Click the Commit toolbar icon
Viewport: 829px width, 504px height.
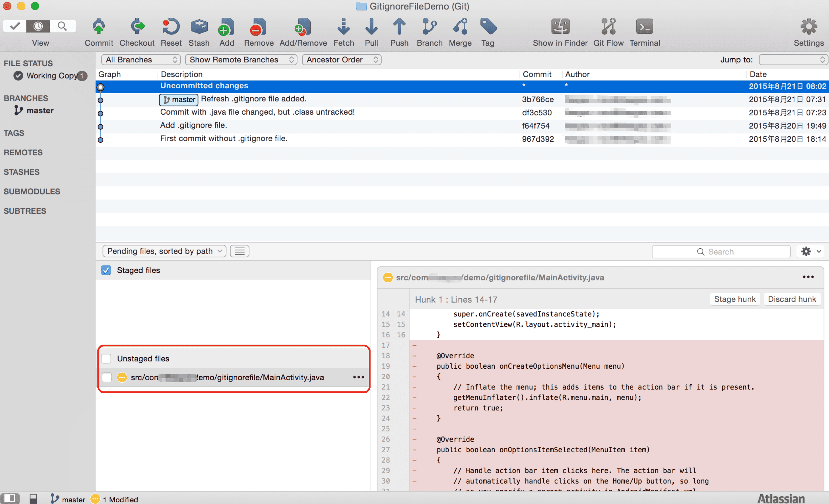click(99, 27)
